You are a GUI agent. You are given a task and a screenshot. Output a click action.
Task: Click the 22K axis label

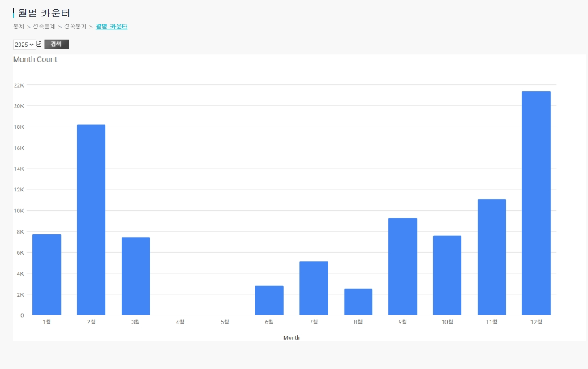(19, 85)
